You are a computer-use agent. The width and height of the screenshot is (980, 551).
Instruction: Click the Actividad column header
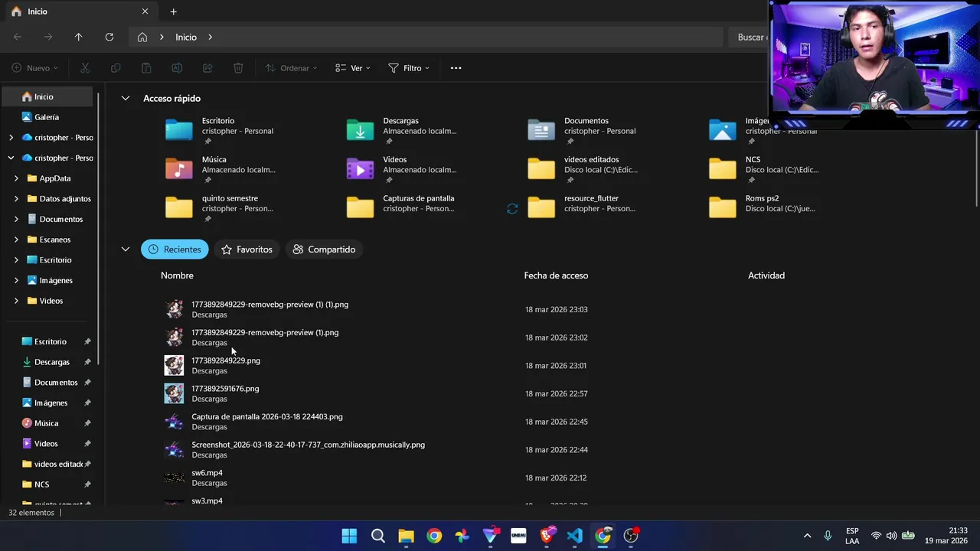click(766, 275)
